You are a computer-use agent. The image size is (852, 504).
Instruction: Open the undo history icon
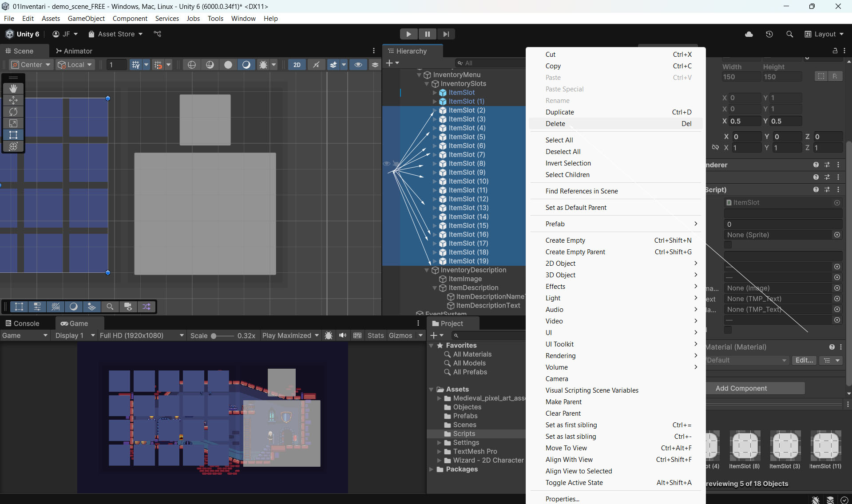click(x=769, y=34)
